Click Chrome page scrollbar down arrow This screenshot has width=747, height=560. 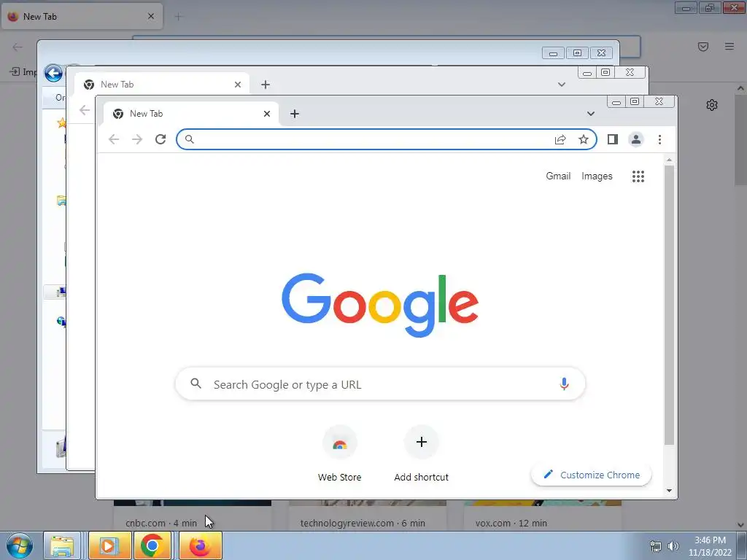[670, 491]
